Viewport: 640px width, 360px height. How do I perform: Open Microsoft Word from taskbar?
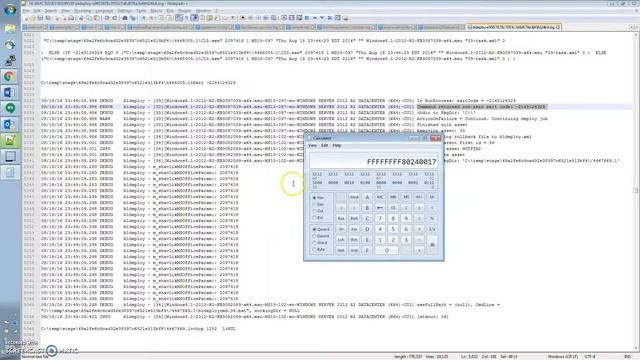pos(10,92)
